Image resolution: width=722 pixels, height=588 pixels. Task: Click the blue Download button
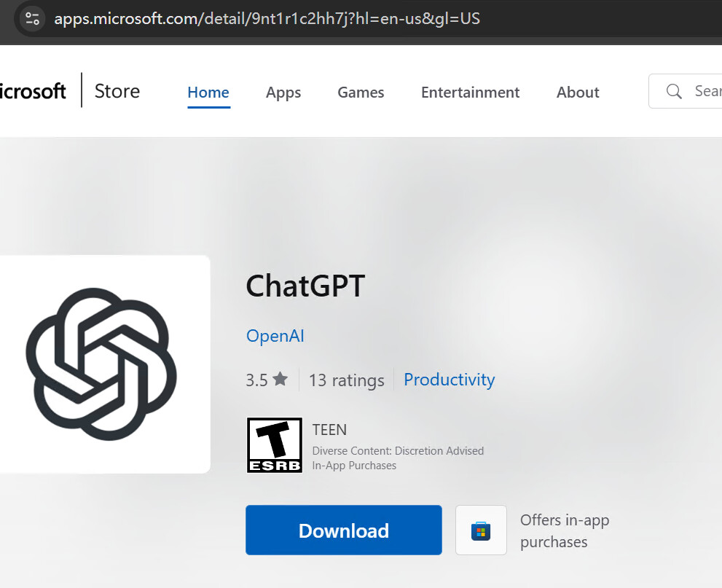tap(343, 530)
